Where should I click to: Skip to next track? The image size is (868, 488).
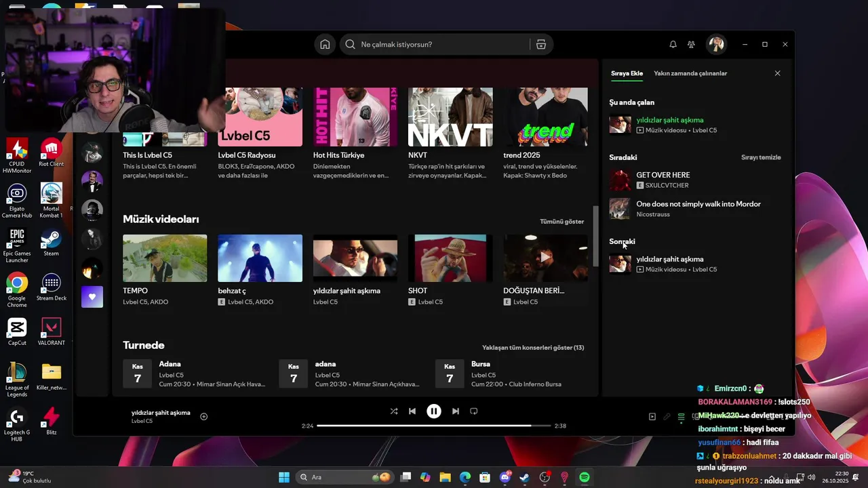coord(455,411)
